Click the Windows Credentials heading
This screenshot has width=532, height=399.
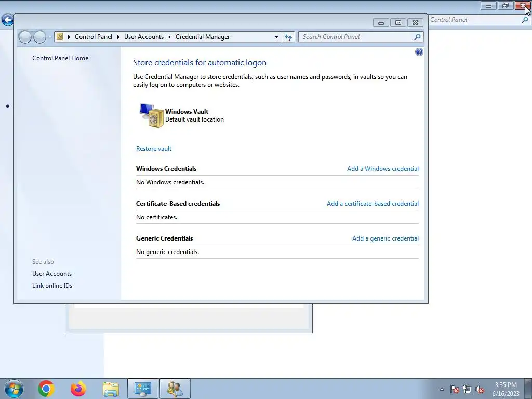(x=166, y=169)
